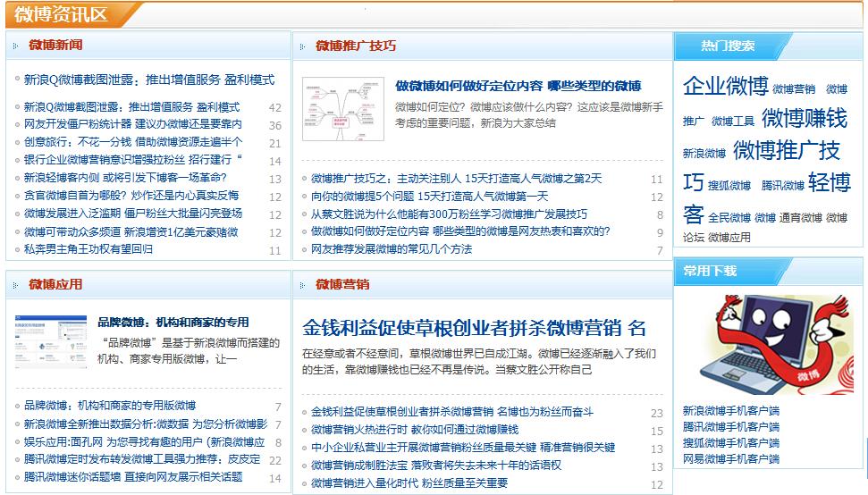This screenshot has width=868, height=495.
Task: Click the laptop mascot download image
Action: coord(773,344)
